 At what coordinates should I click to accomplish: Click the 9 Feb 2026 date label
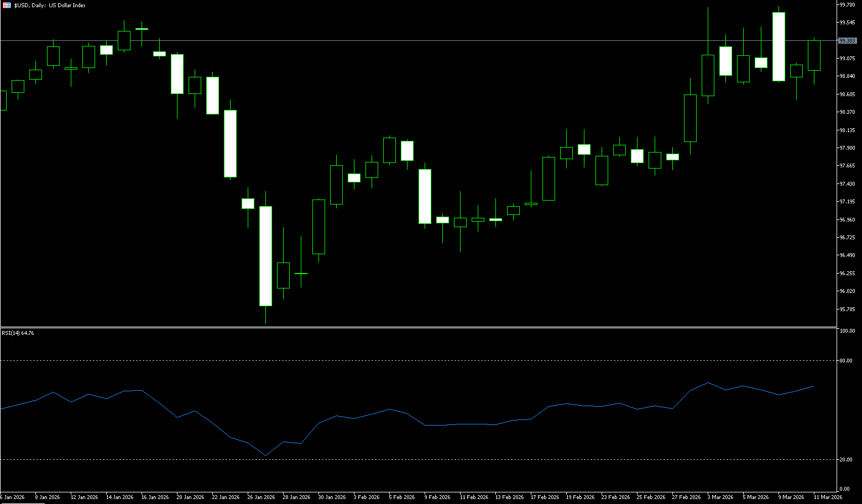coord(438,497)
